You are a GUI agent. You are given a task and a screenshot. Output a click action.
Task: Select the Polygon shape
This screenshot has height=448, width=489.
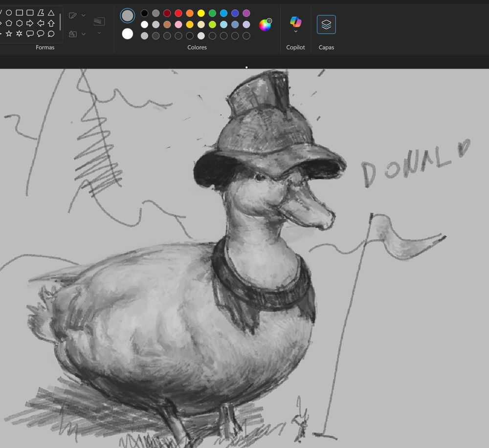point(41,13)
